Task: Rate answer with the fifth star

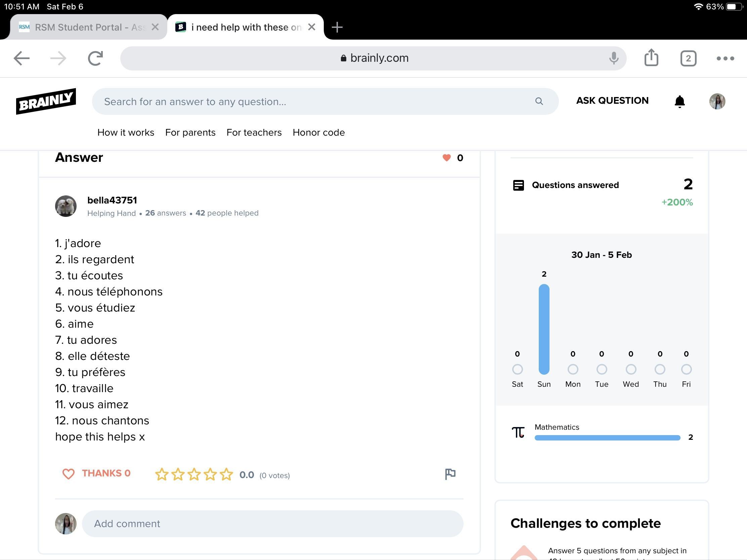Action: 226,474
